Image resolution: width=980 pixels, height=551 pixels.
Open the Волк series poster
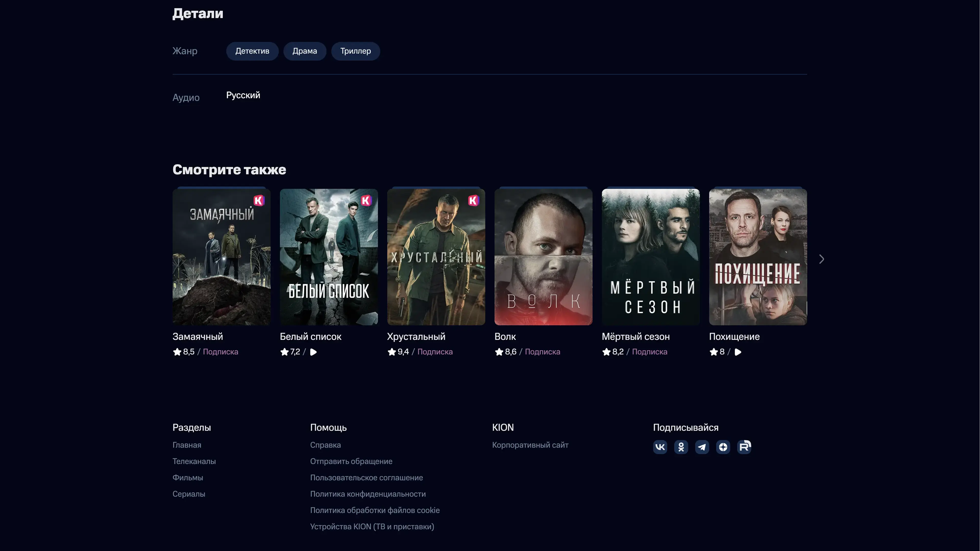(543, 257)
